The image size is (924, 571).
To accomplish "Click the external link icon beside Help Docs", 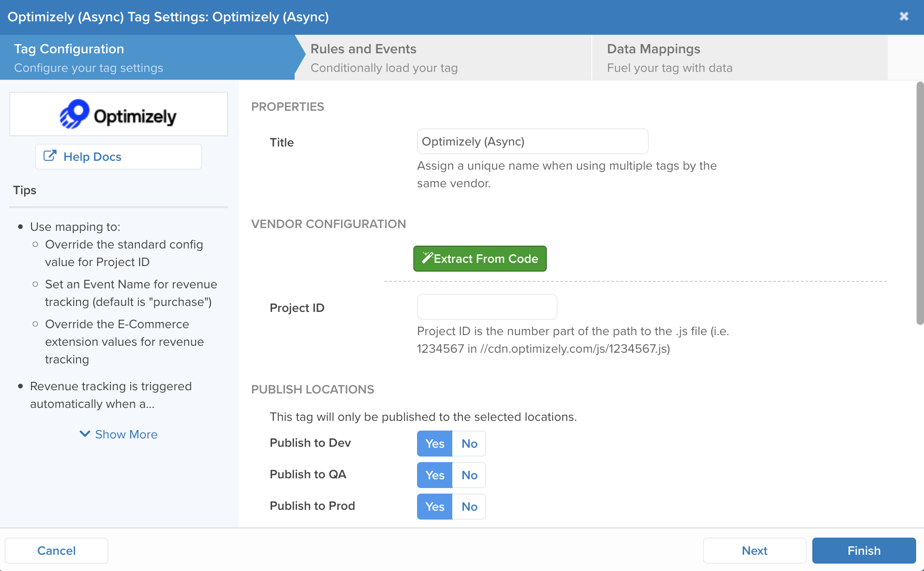I will (x=50, y=156).
